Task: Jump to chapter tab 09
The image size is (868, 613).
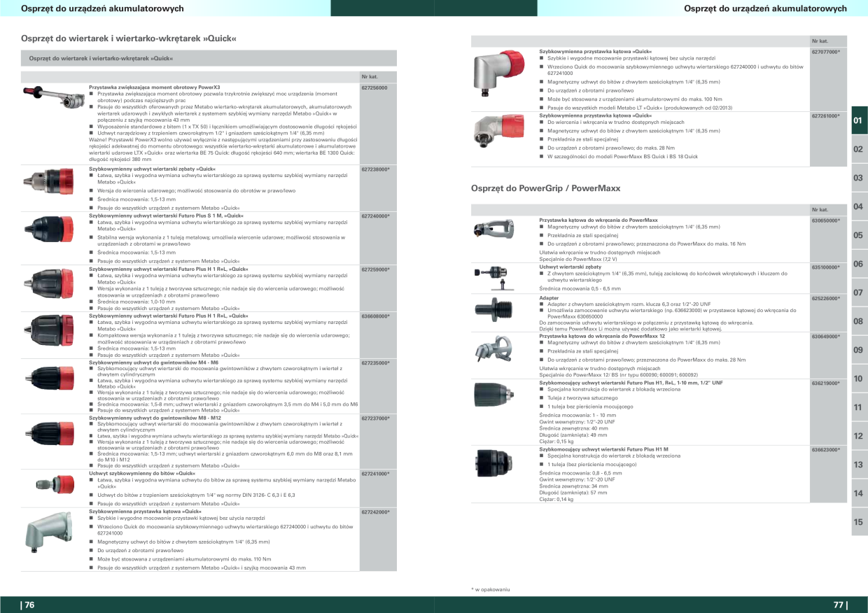Action: 859,351
